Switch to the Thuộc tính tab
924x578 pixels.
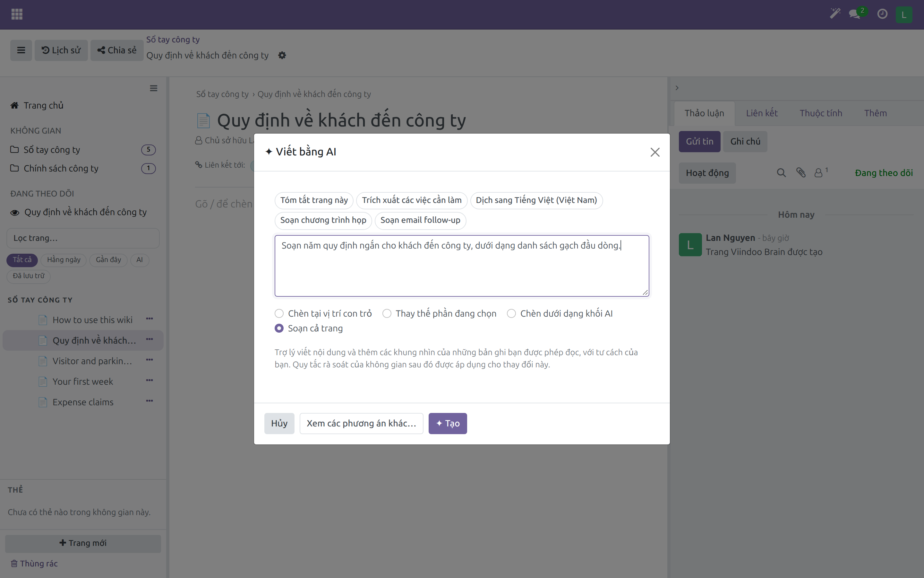pyautogui.click(x=821, y=113)
